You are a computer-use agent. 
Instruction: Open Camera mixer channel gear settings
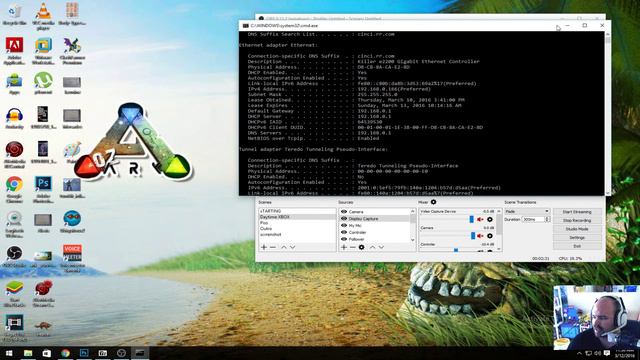click(490, 236)
